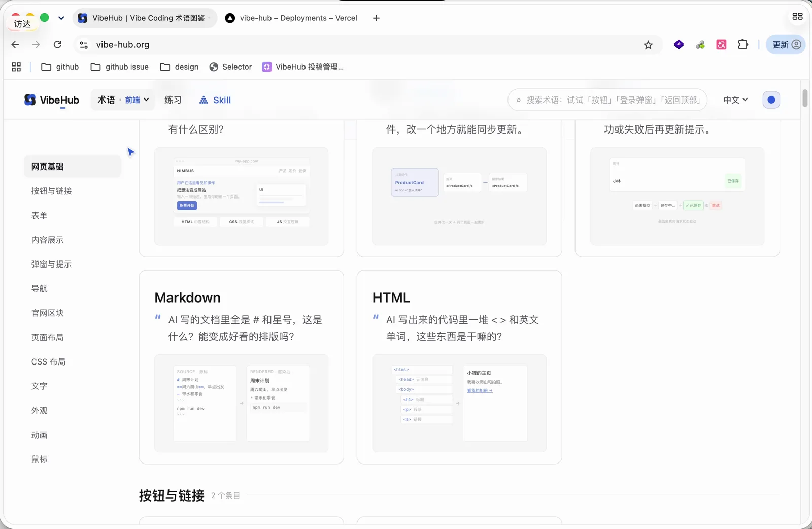Open the github issue bookmark folder
The width and height of the screenshot is (812, 529).
(x=119, y=67)
